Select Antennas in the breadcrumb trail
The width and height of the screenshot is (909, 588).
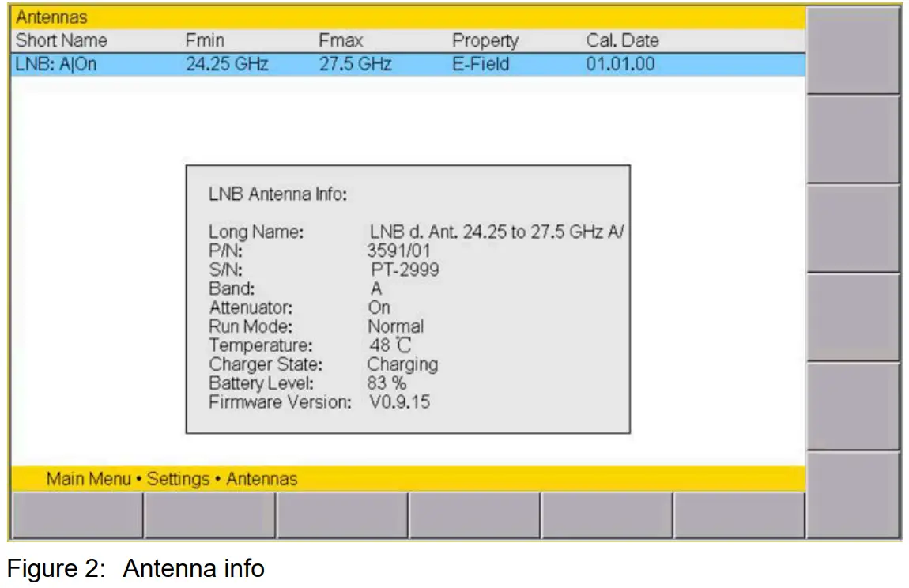(261, 479)
